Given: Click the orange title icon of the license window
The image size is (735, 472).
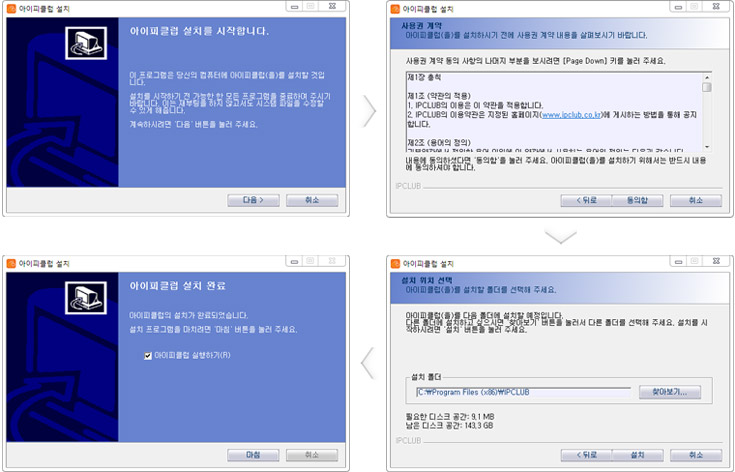Looking at the screenshot, I should point(395,9).
